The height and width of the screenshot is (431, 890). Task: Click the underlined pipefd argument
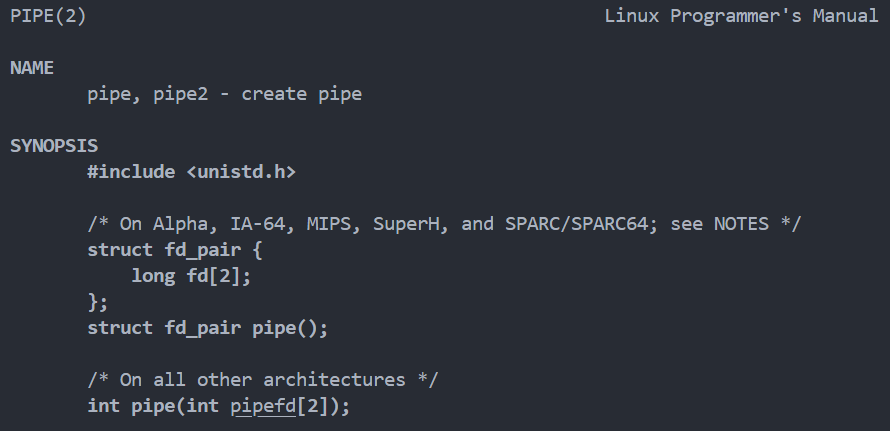263,407
